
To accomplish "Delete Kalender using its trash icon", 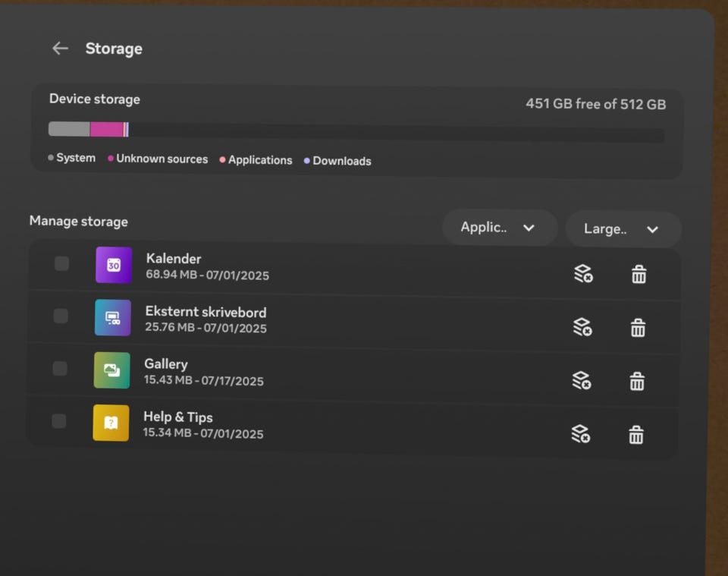I will (x=639, y=275).
